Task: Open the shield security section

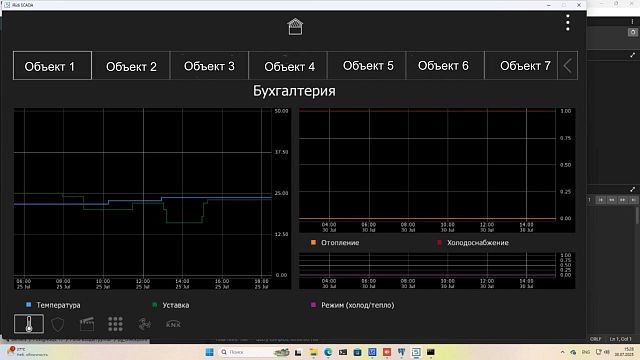Action: point(58,324)
